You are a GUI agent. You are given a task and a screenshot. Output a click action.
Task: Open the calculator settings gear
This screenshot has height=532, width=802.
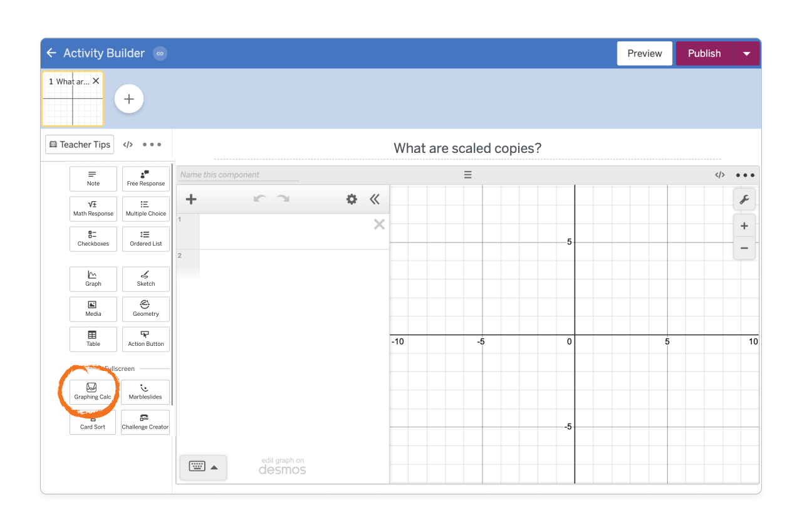tap(352, 199)
